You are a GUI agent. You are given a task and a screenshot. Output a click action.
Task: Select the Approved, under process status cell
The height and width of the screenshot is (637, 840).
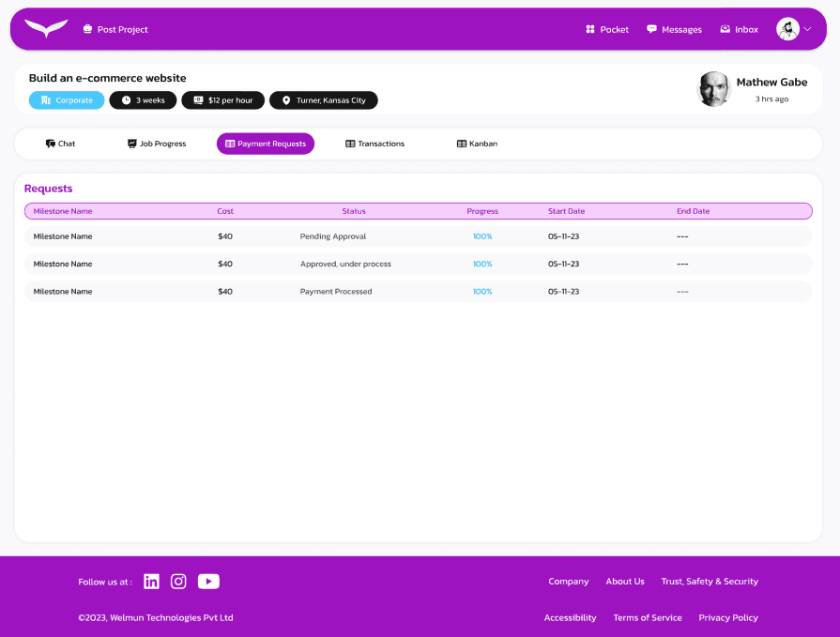pyautogui.click(x=345, y=264)
